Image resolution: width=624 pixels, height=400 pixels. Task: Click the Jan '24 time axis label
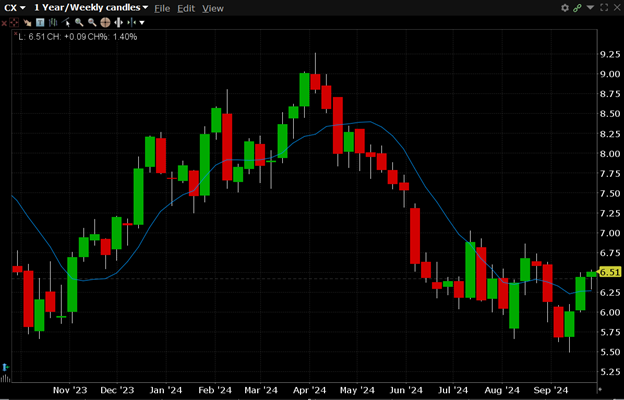coord(166,390)
